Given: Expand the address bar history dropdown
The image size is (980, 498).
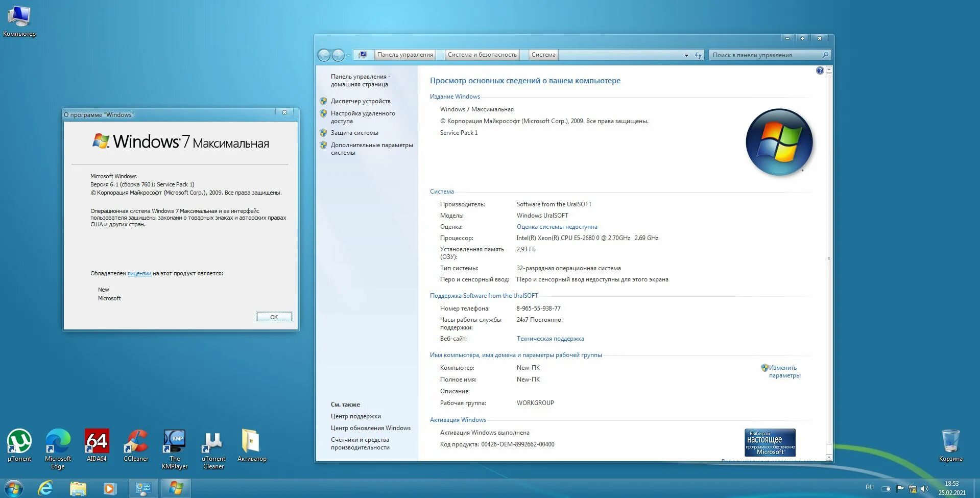Looking at the screenshot, I should pyautogui.click(x=686, y=55).
